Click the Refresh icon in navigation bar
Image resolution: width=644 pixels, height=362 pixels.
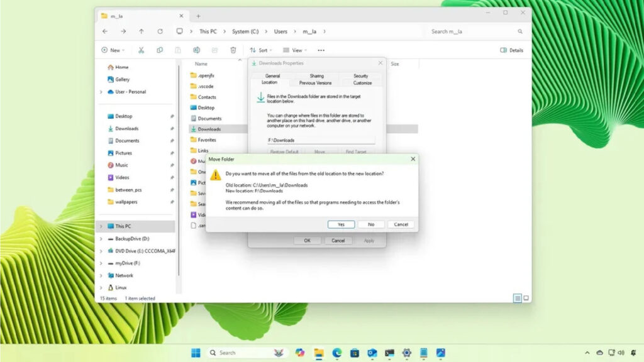pyautogui.click(x=160, y=31)
